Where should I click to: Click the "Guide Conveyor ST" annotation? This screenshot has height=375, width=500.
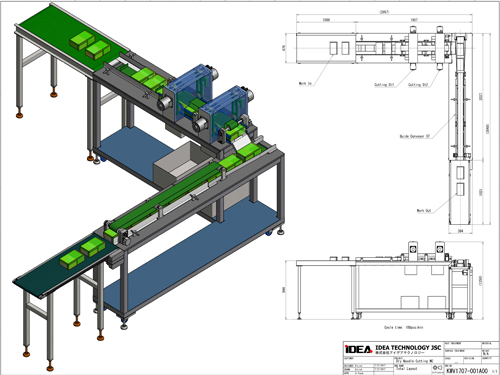point(415,136)
